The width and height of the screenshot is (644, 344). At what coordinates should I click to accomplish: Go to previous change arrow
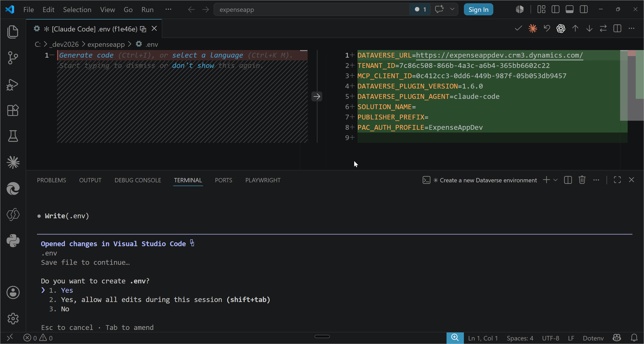575,28
